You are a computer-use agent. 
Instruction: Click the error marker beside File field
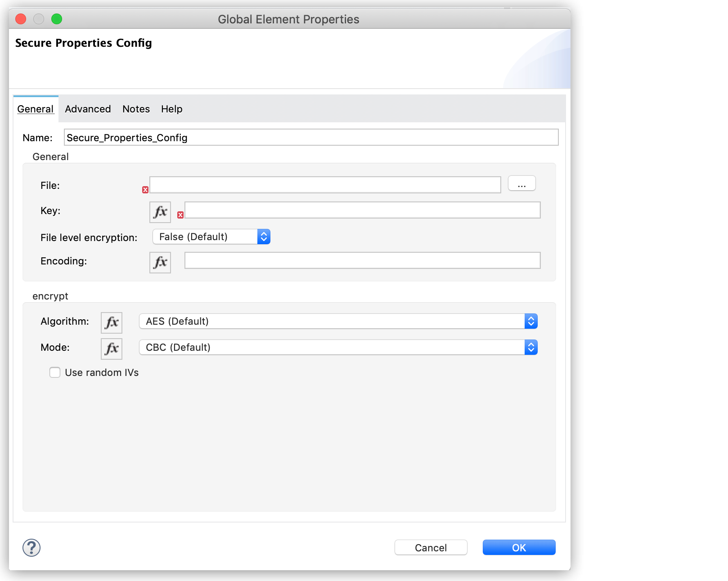(145, 190)
